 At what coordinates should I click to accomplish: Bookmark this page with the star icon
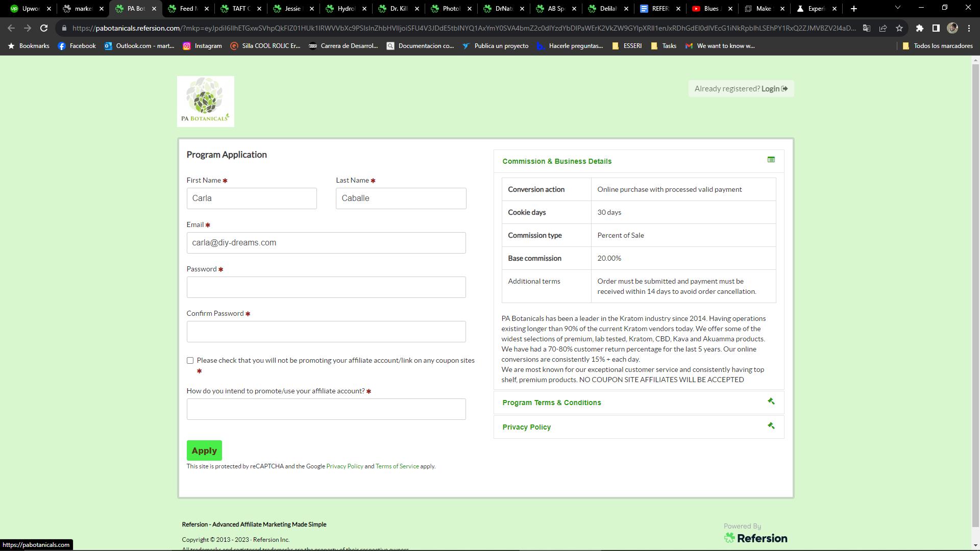click(899, 28)
